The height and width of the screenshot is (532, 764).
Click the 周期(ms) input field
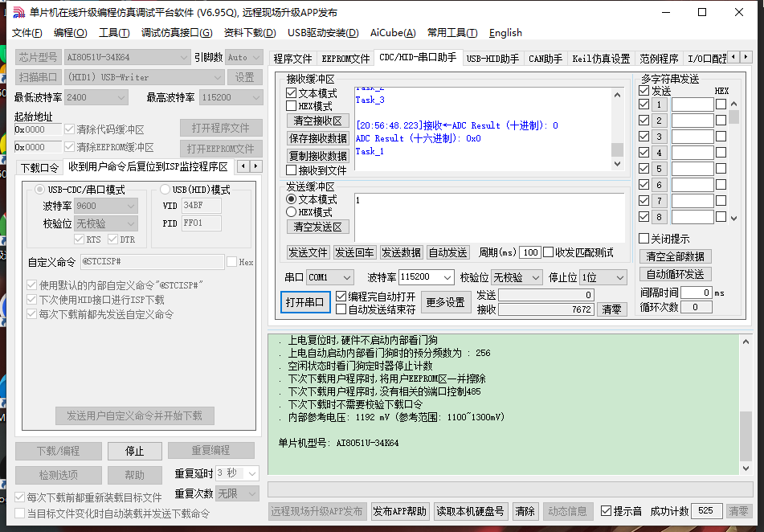(x=530, y=252)
